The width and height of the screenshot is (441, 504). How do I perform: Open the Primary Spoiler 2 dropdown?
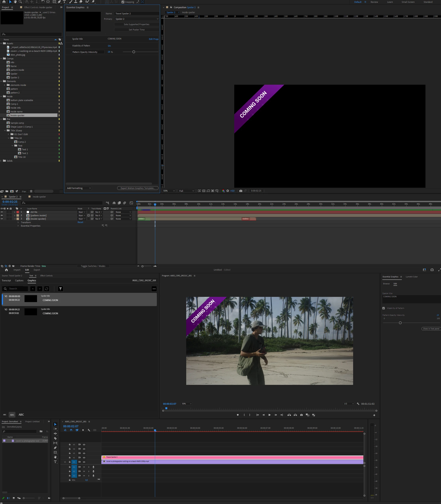137,19
